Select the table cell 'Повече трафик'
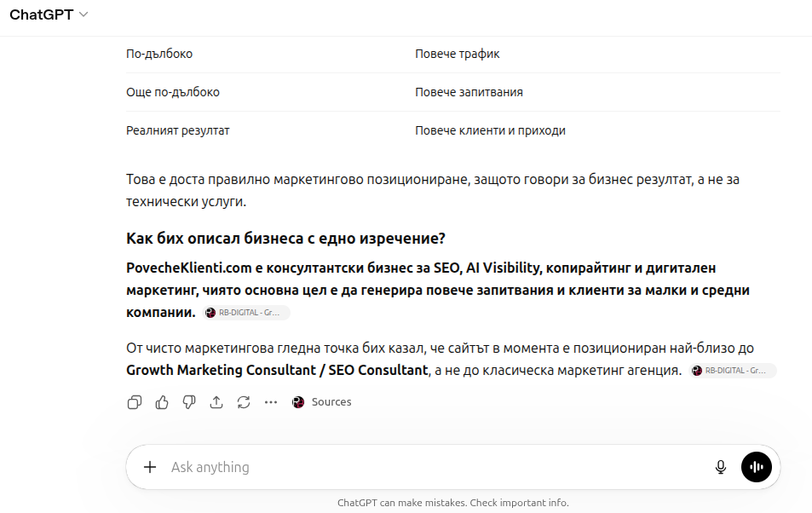The width and height of the screenshot is (812, 513). (x=458, y=54)
